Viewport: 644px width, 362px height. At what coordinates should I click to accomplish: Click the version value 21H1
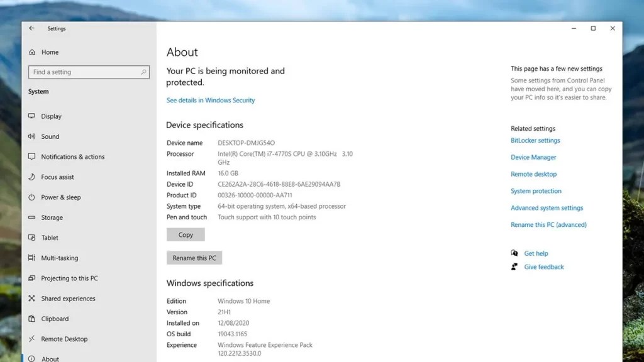click(224, 312)
